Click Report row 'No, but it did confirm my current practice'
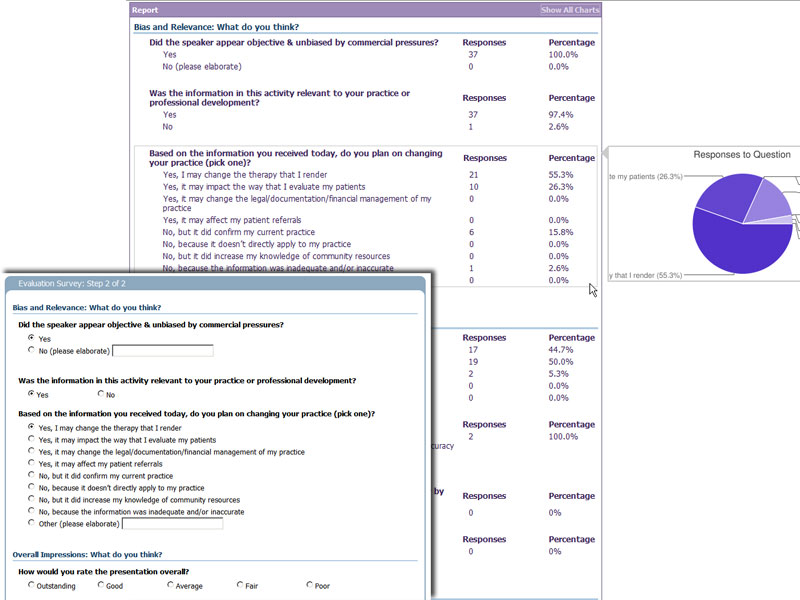This screenshot has width=800, height=600. coord(239,232)
